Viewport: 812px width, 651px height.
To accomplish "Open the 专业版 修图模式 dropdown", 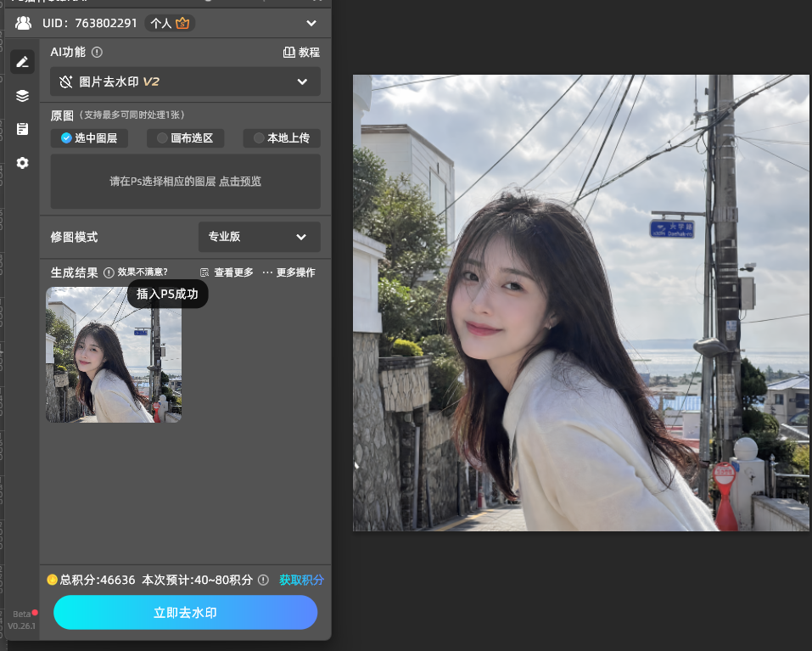I will tap(260, 237).
